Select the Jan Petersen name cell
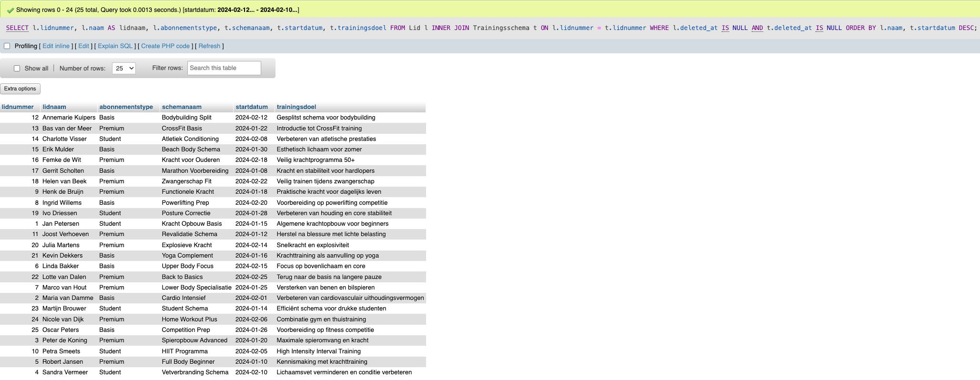This screenshot has width=980, height=380. pos(69,224)
